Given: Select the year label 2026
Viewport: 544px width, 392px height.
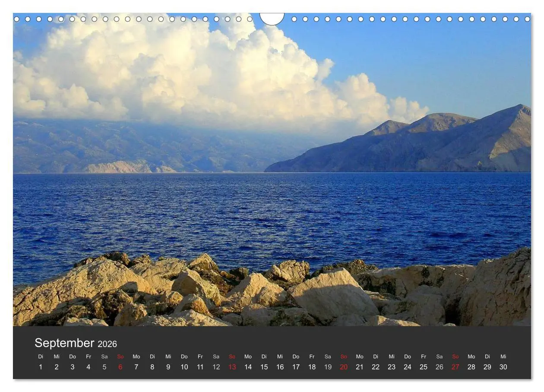Looking at the screenshot, I should pos(107,344).
